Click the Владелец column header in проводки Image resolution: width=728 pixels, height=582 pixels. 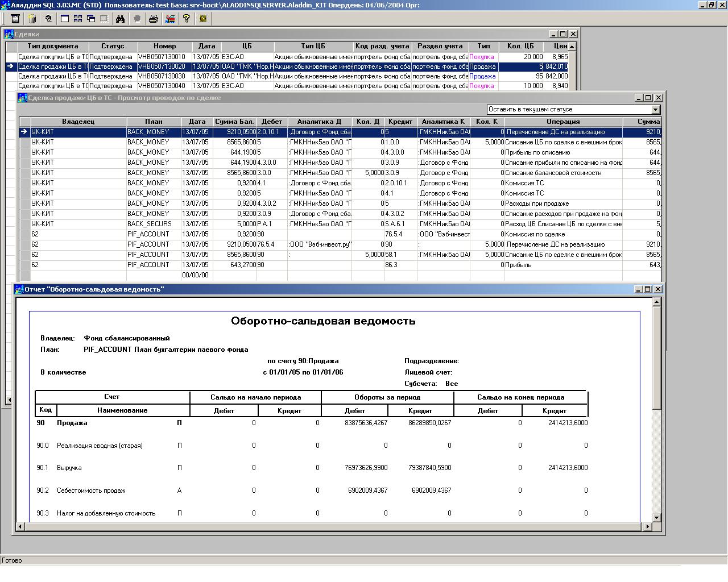(x=78, y=122)
